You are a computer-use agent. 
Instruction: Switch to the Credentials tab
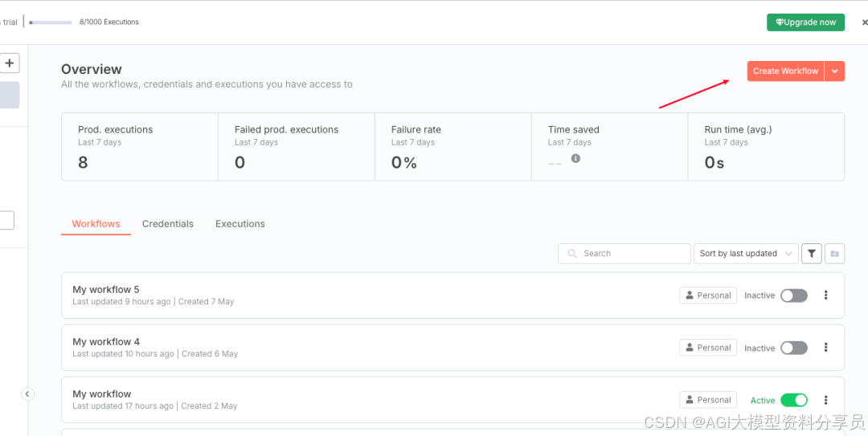(168, 224)
